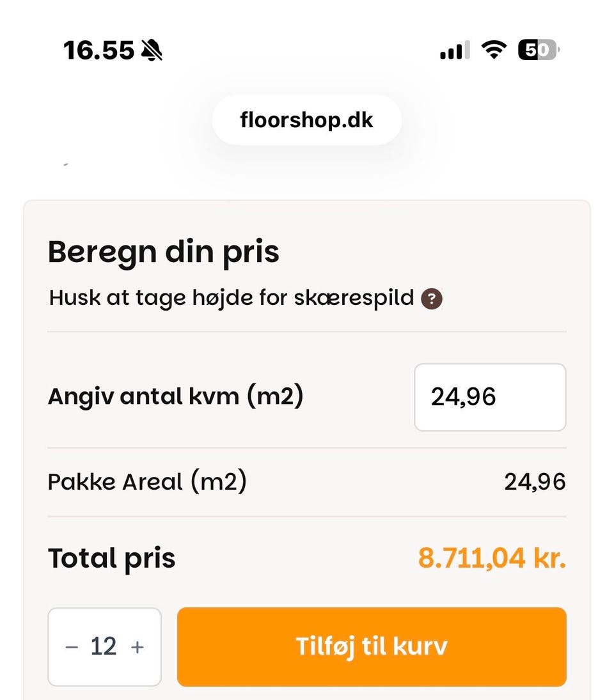
Task: Click the Beregn din pris heading
Action: pyautogui.click(x=164, y=252)
